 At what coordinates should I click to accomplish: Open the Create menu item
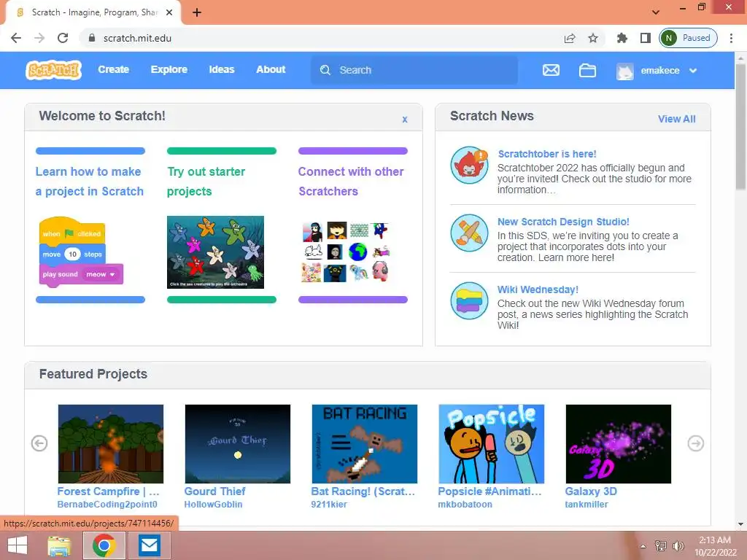pyautogui.click(x=113, y=69)
